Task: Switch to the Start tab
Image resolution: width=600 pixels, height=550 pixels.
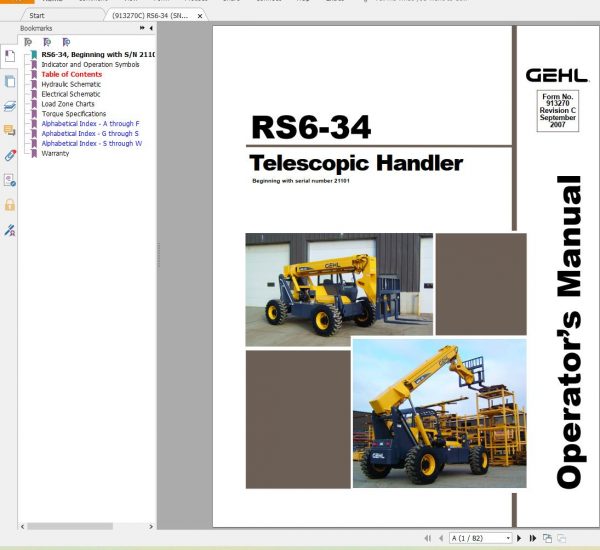Action: coord(37,16)
